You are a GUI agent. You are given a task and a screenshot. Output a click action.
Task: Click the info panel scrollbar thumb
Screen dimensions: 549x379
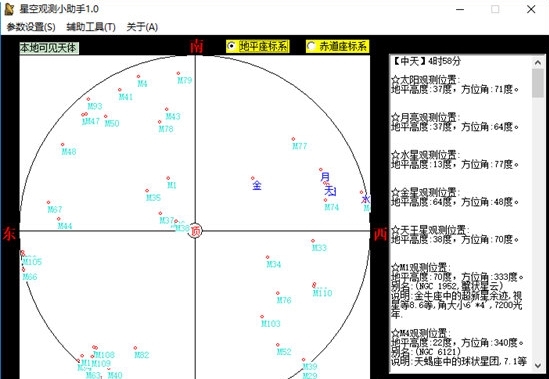pos(538,83)
